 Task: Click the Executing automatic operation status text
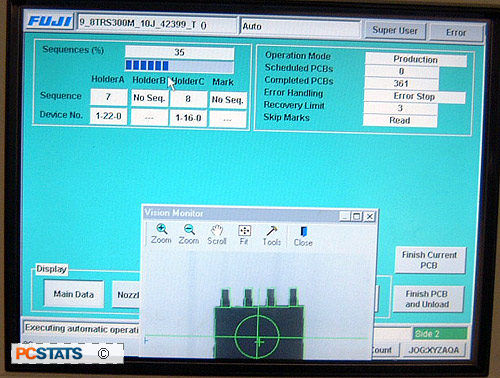(x=81, y=329)
